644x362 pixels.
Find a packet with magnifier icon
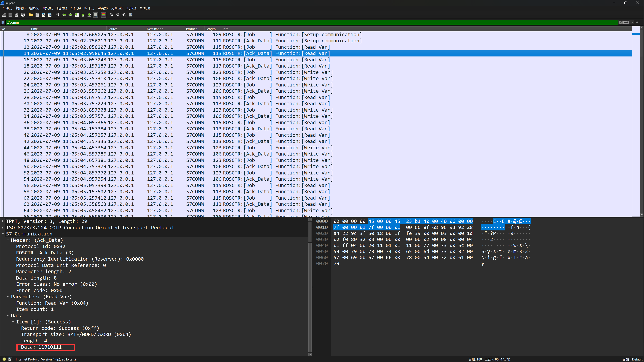pyautogui.click(x=58, y=15)
